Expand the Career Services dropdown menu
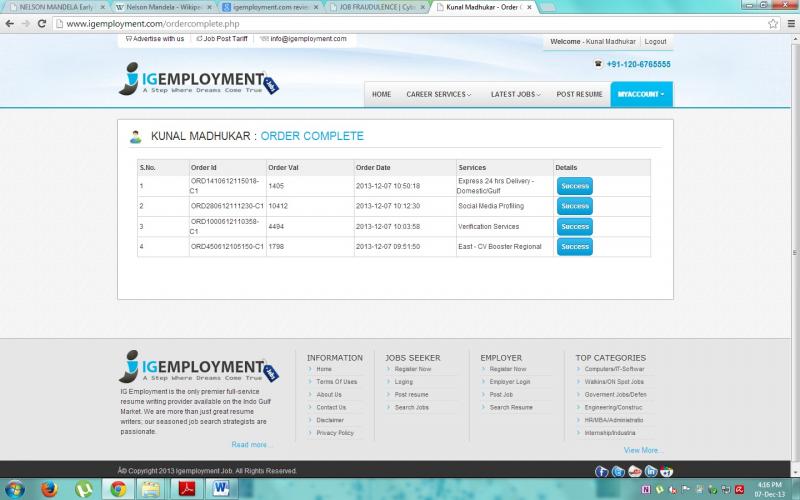Viewport: 800px width, 500px height. coord(438,94)
